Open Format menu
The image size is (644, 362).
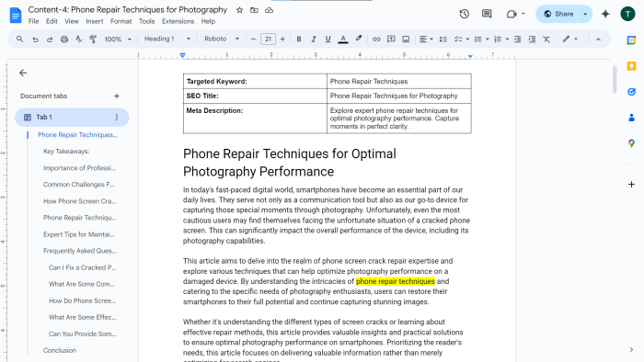click(121, 21)
